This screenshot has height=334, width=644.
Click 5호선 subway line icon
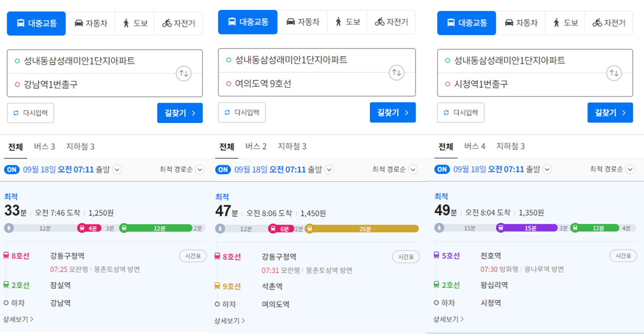pyautogui.click(x=436, y=255)
